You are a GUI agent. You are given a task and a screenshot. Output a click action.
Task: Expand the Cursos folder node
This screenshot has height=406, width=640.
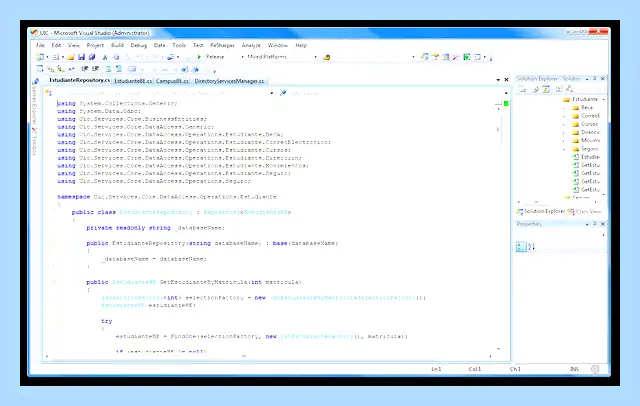coord(564,124)
